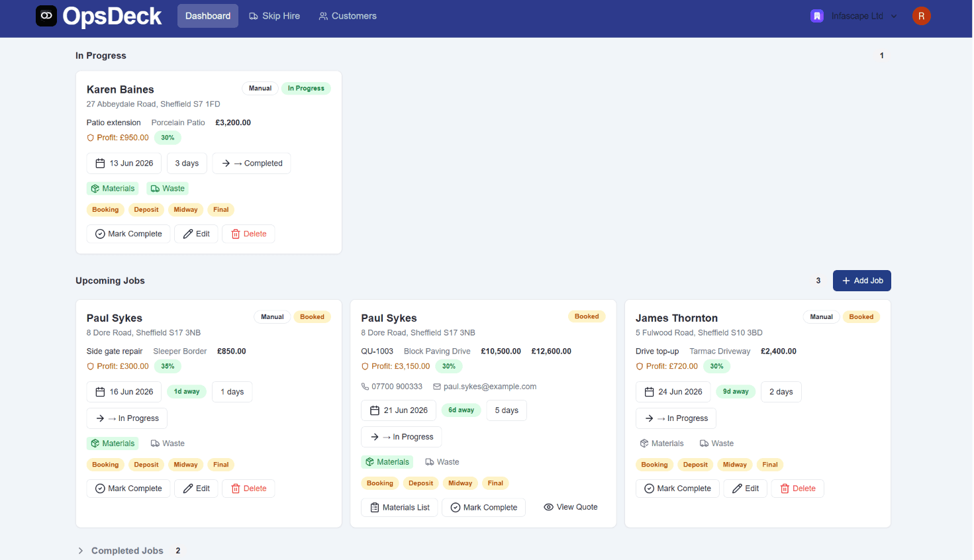Click Deposit tag on Karen Baines card
The height and width of the screenshot is (560, 974).
click(x=146, y=210)
